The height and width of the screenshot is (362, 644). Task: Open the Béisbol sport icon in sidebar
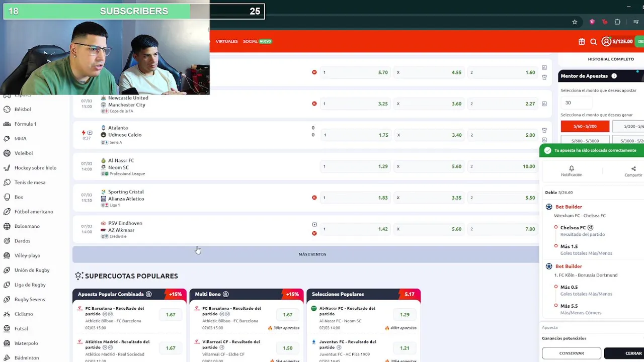point(7,109)
